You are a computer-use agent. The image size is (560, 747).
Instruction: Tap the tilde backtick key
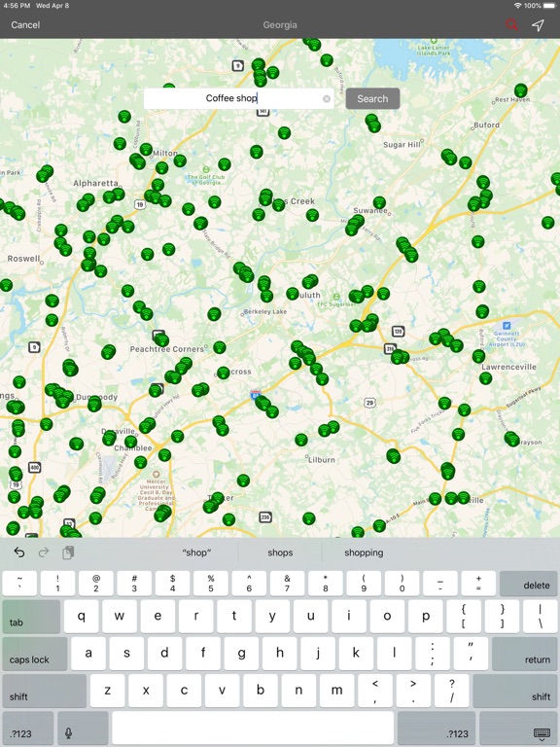click(19, 584)
